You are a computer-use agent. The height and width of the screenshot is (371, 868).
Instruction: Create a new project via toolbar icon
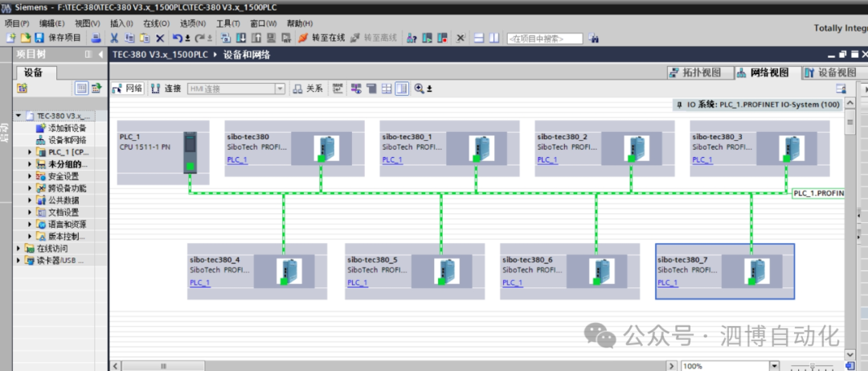(10, 39)
